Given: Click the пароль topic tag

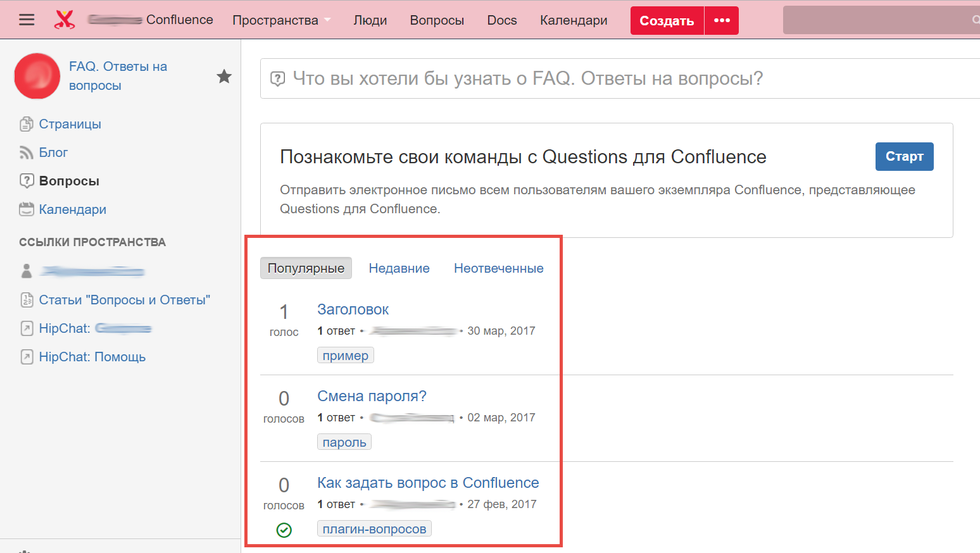Looking at the screenshot, I should (x=344, y=442).
